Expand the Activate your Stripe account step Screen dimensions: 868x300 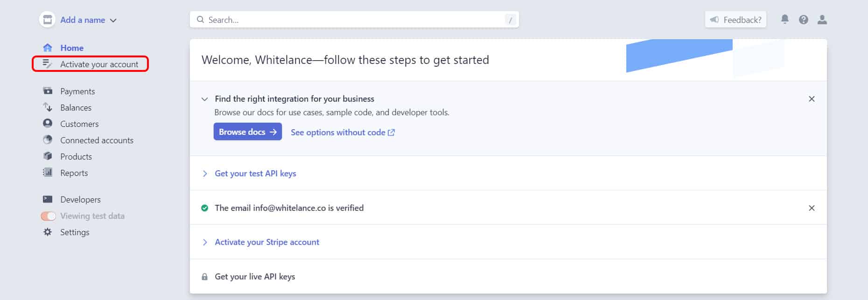tap(204, 242)
